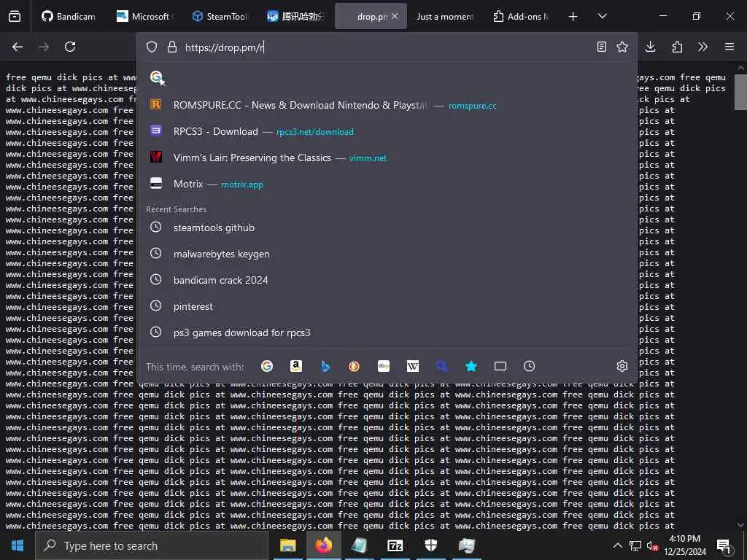Screen dimensions: 747x560
Task: Open a new tab
Action: [573, 17]
